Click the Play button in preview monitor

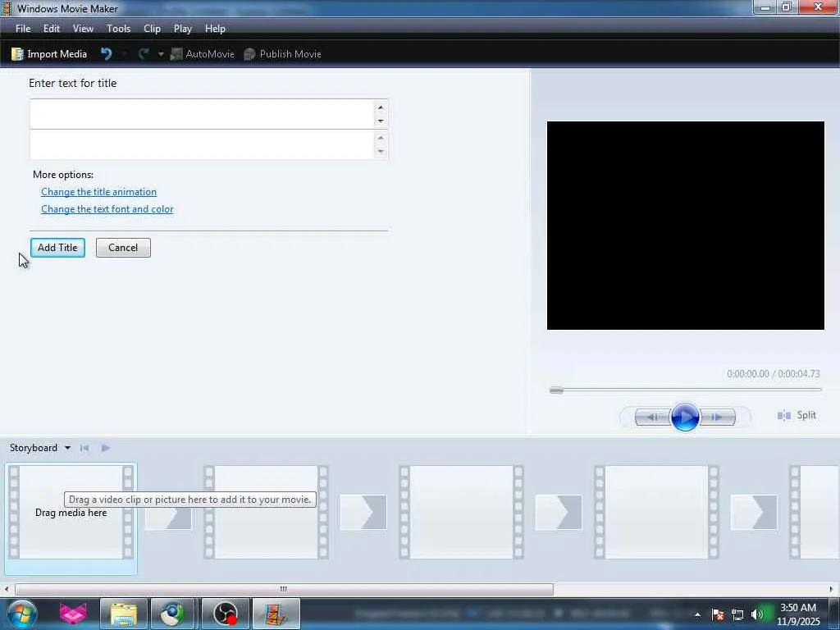pos(685,417)
